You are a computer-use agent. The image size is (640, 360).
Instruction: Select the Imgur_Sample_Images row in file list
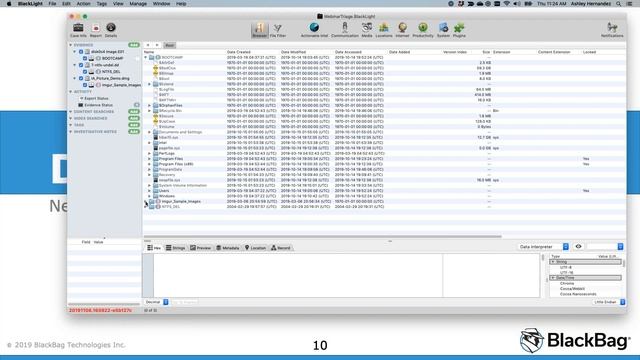tap(384, 201)
